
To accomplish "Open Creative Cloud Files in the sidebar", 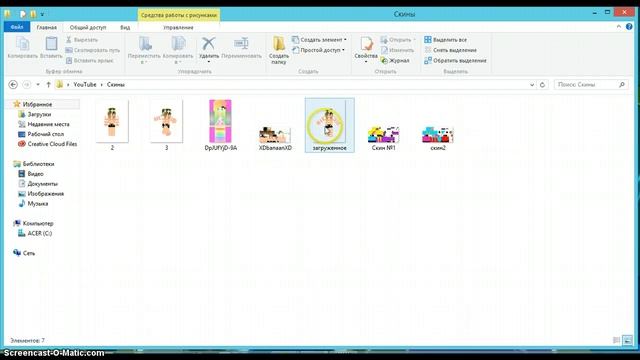I will click(52, 144).
